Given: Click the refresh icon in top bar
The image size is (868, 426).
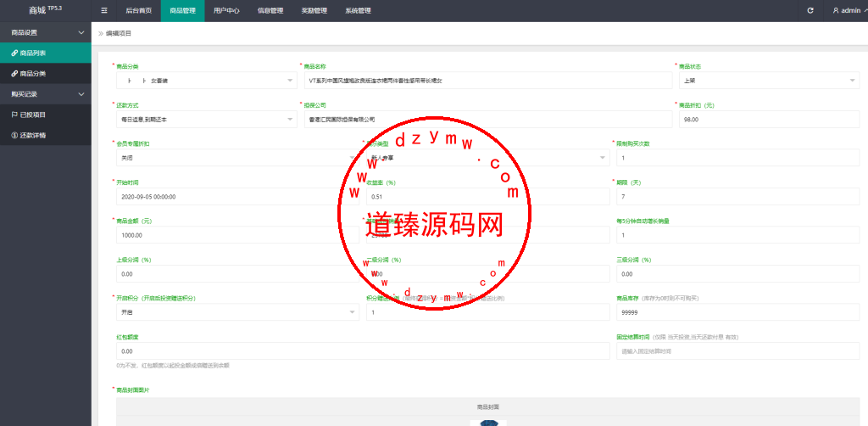Looking at the screenshot, I should [x=810, y=10].
